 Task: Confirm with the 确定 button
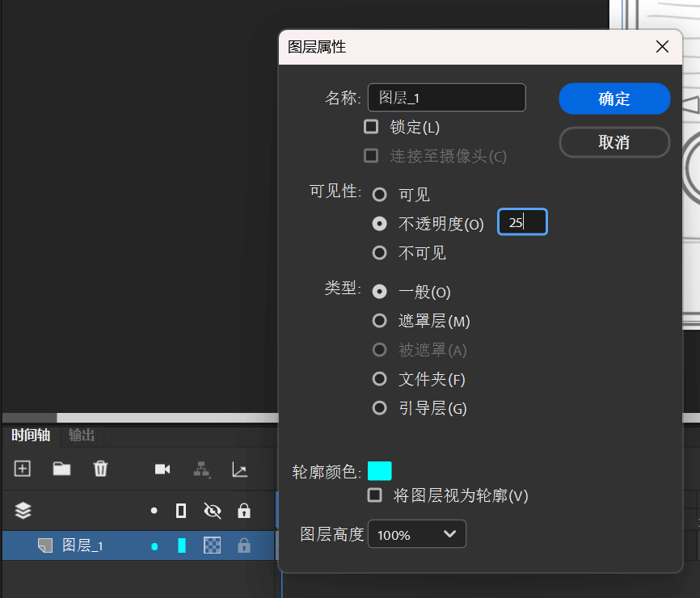click(614, 98)
